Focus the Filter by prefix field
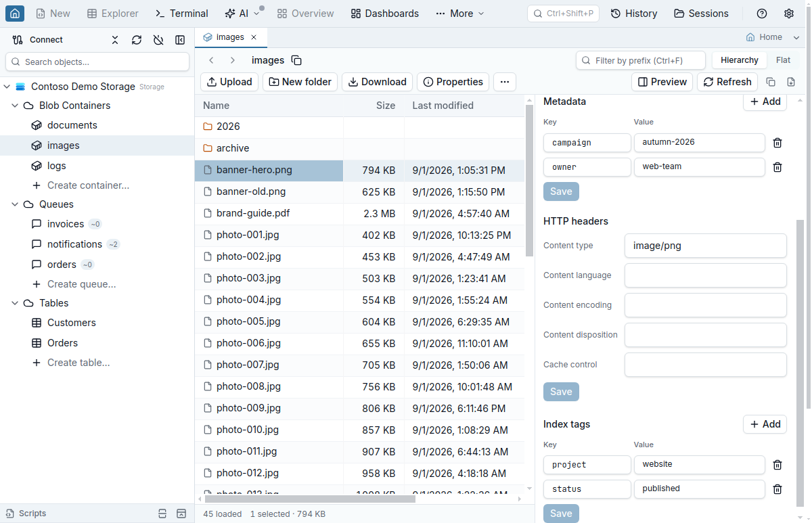Screen dimensions: 812x523 point(641,60)
